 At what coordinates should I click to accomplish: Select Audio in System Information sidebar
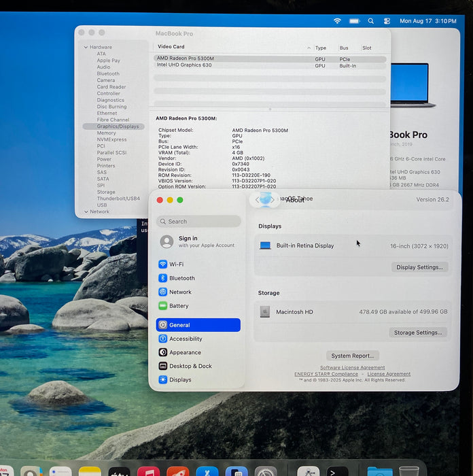click(x=103, y=67)
